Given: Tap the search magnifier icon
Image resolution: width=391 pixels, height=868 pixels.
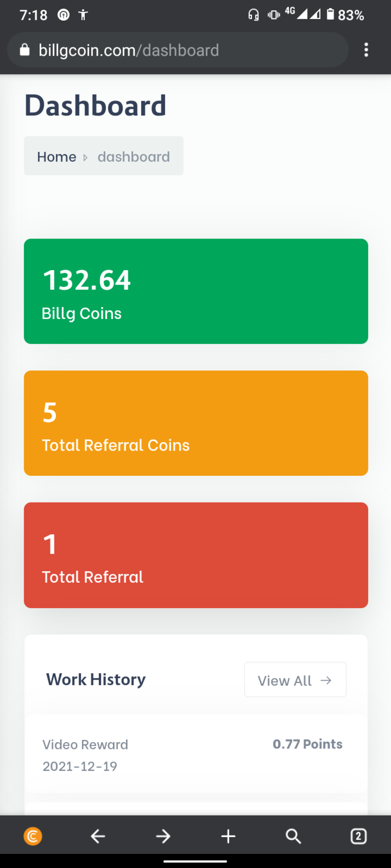Looking at the screenshot, I should pyautogui.click(x=293, y=836).
